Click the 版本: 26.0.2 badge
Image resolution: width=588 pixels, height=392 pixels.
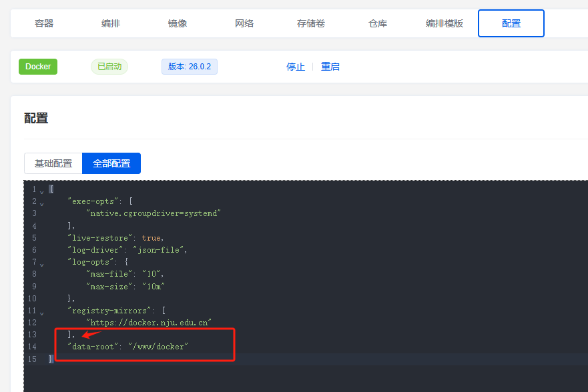190,67
